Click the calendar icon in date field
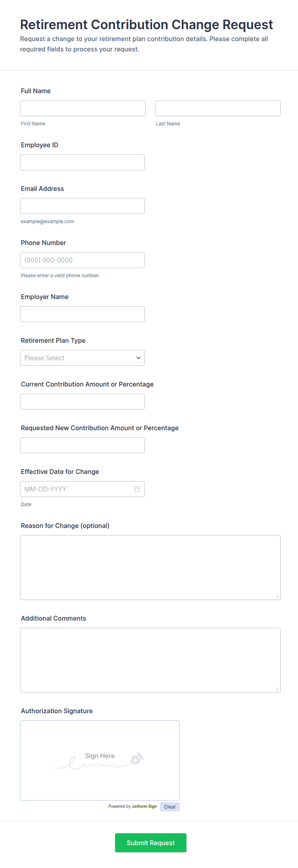This screenshot has height=868, width=298. click(x=137, y=489)
